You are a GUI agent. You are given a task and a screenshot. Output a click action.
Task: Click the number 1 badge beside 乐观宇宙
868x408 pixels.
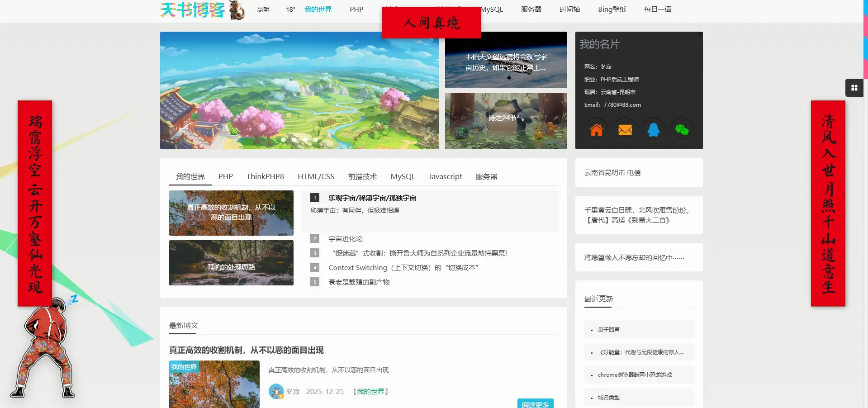point(315,198)
